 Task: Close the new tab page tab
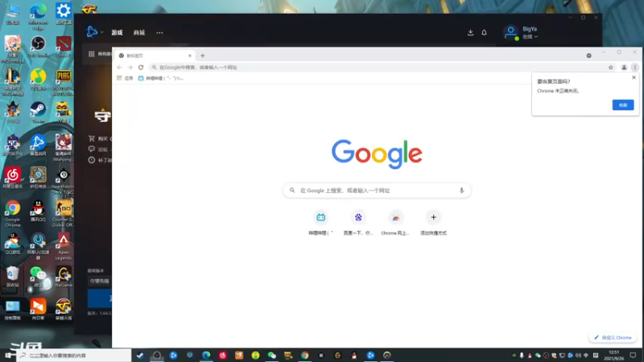pos(190,56)
